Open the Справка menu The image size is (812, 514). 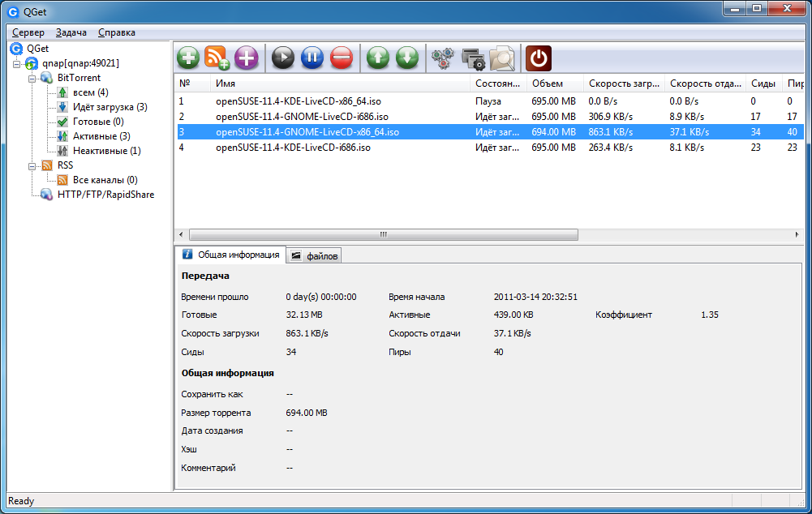pos(117,32)
